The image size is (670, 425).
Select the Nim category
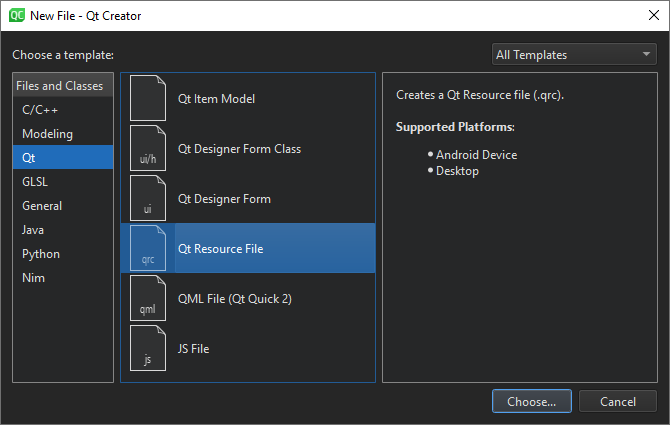[33, 278]
